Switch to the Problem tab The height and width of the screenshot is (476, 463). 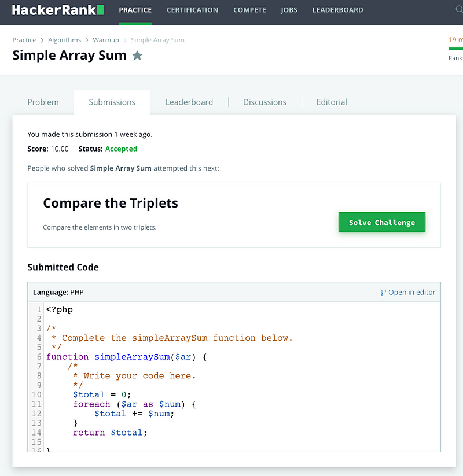(x=43, y=102)
